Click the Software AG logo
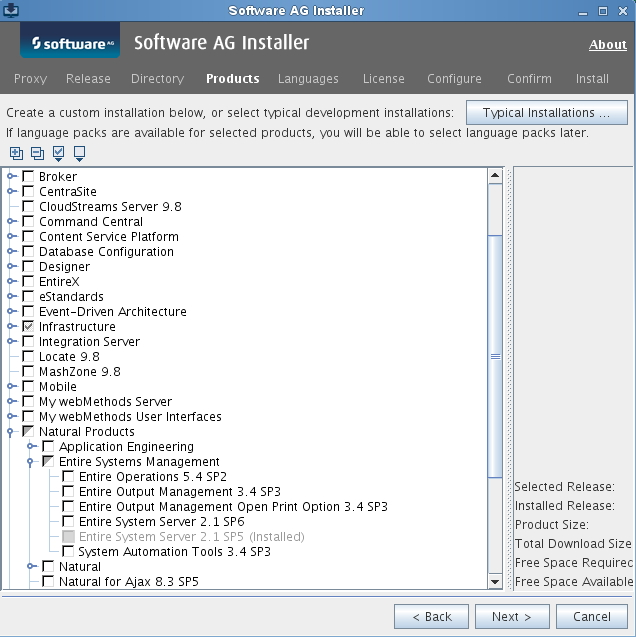Viewport: 636px width, 637px height. (x=70, y=43)
